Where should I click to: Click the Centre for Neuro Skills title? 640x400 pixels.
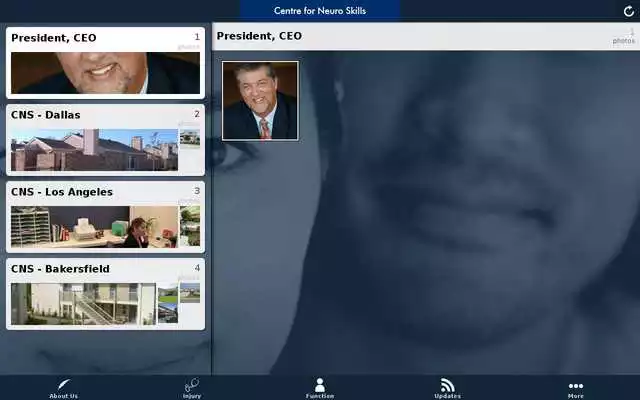(x=320, y=11)
